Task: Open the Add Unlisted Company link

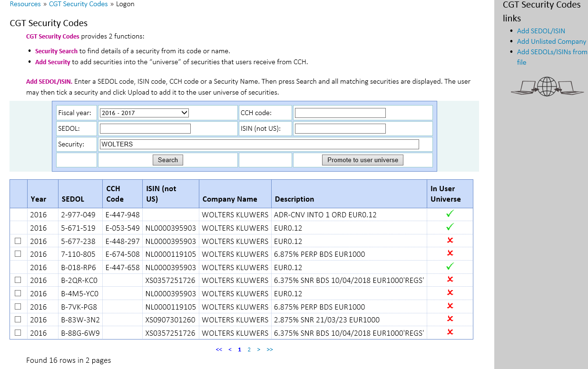Action: [x=552, y=41]
